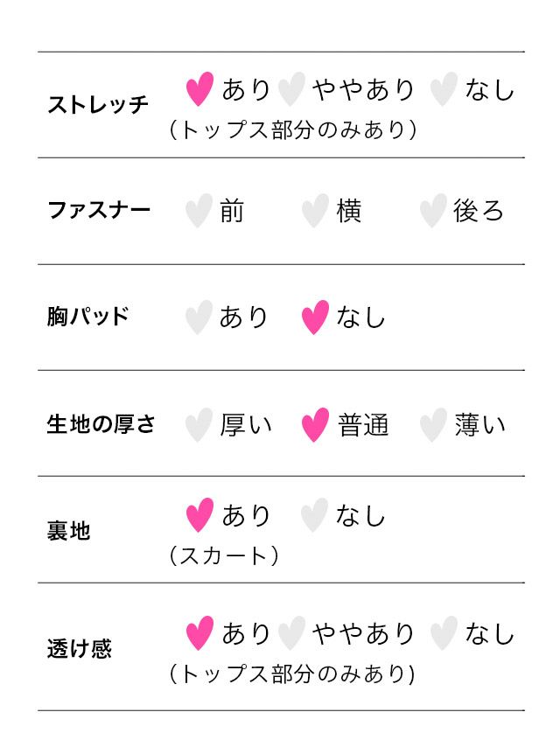560x747 pixels.
Task: Click the ファスナー row label
Action: click(x=98, y=211)
